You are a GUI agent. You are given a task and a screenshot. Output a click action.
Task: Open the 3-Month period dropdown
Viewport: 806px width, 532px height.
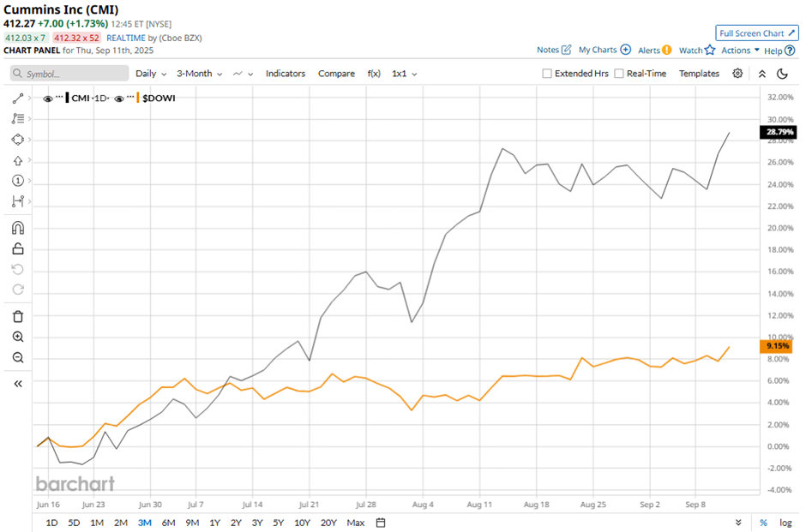(200, 74)
